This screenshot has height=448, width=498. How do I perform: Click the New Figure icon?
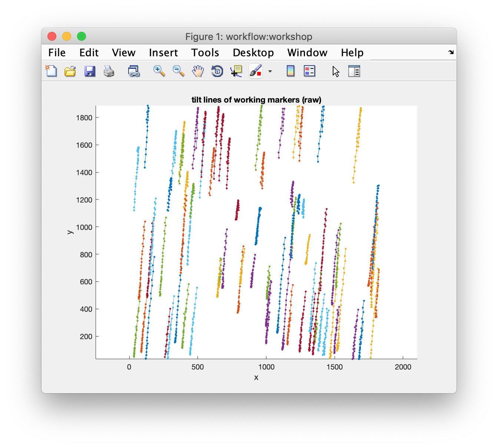(51, 71)
